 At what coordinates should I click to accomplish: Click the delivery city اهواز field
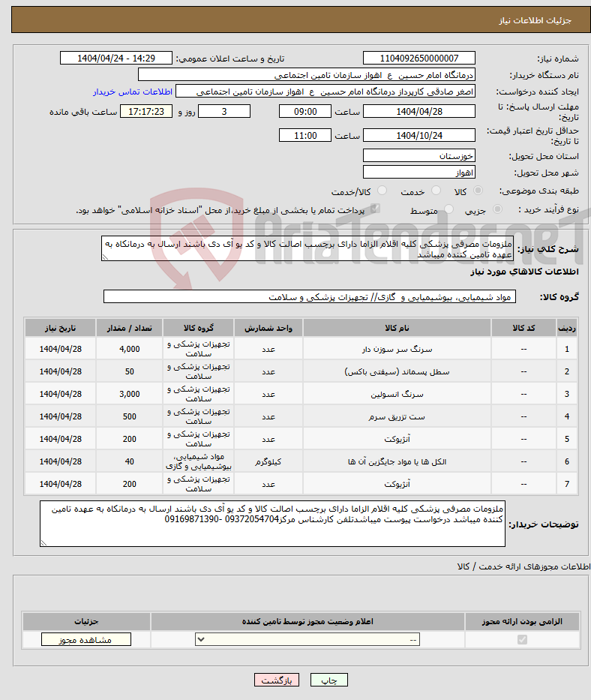(418, 173)
